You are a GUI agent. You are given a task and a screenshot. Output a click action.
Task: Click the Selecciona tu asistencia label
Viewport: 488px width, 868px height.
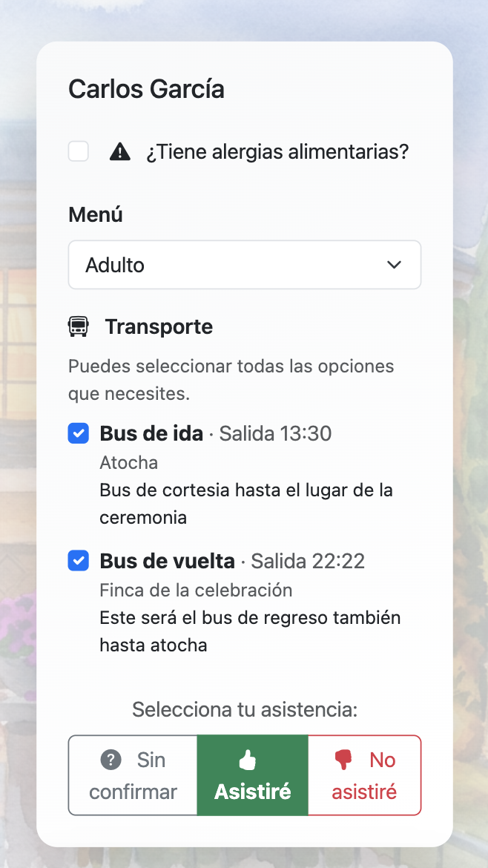[x=244, y=709]
